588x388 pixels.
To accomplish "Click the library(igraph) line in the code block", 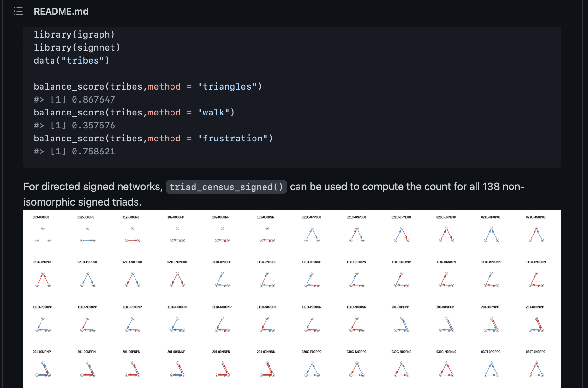I will pyautogui.click(x=74, y=35).
